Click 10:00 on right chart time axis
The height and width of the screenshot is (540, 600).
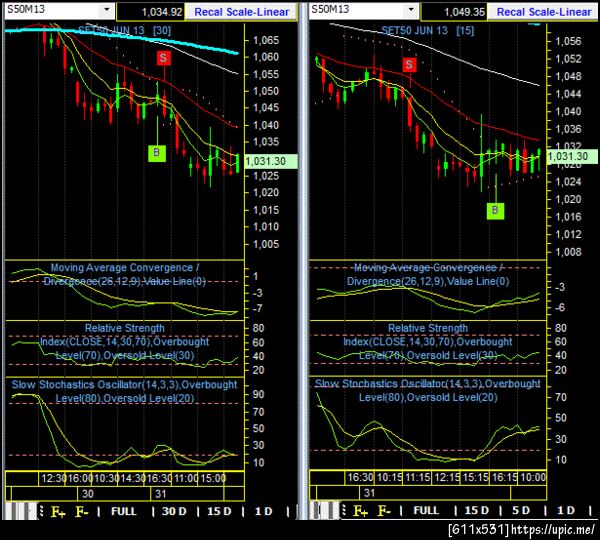coord(533,478)
